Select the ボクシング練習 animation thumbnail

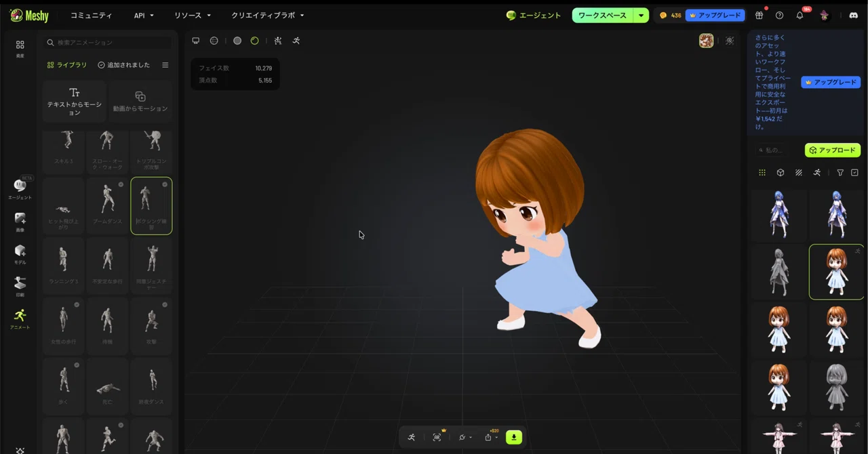click(x=151, y=205)
